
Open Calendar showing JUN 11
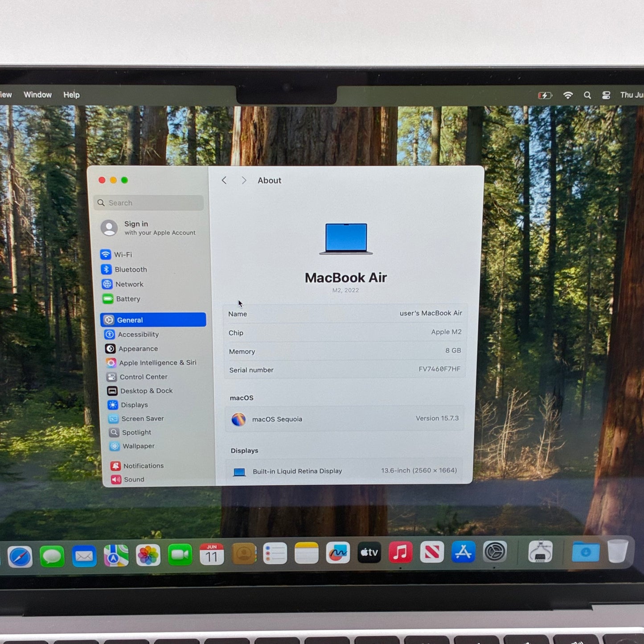pos(212,554)
